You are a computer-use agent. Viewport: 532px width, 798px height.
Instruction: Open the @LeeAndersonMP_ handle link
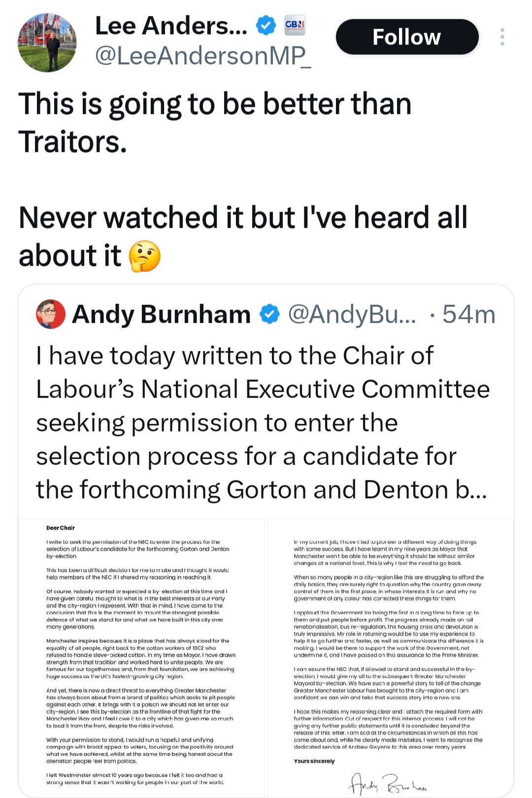tap(202, 56)
